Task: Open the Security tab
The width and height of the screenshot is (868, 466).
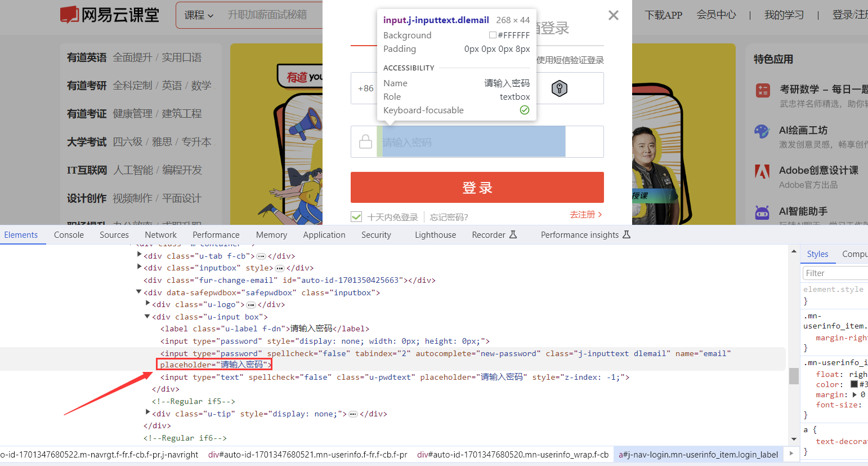Action: 376,234
